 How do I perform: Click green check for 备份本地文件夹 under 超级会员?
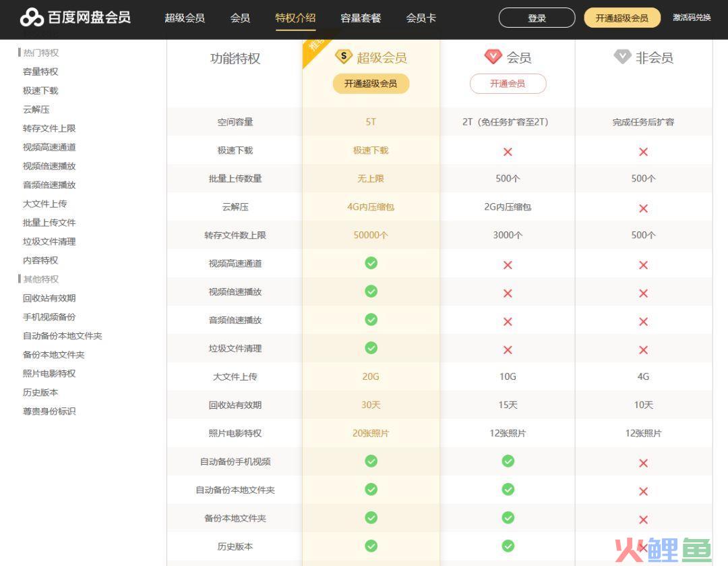pyautogui.click(x=371, y=517)
